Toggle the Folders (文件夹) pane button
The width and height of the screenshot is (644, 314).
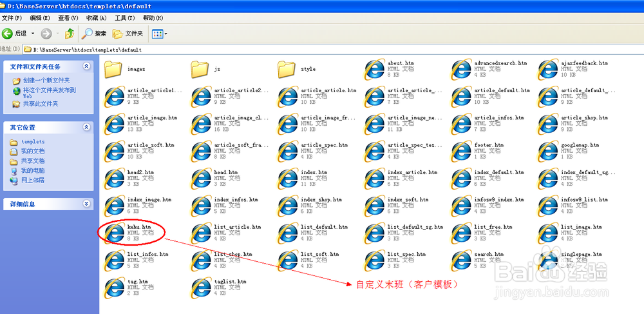(x=128, y=34)
